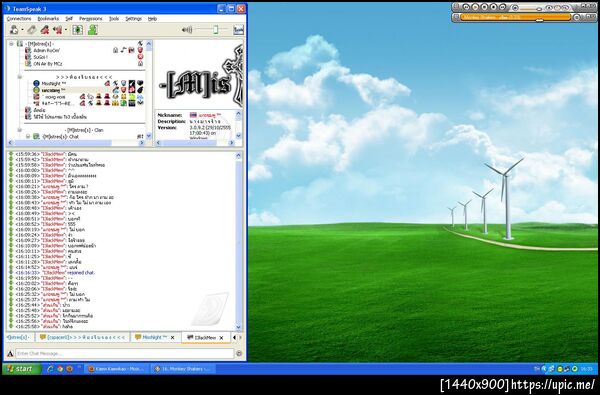600x395 pixels.
Task: Select the highlighted second user in the channel
Action: (53, 90)
